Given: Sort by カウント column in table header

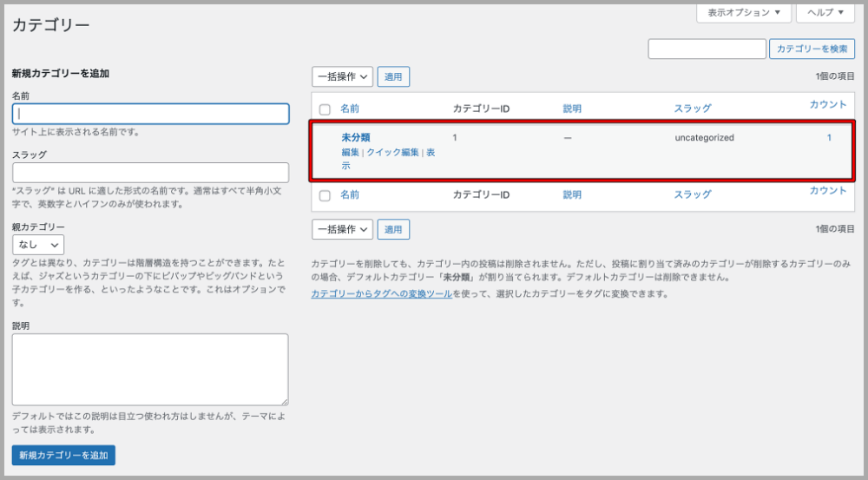Looking at the screenshot, I should click(827, 104).
